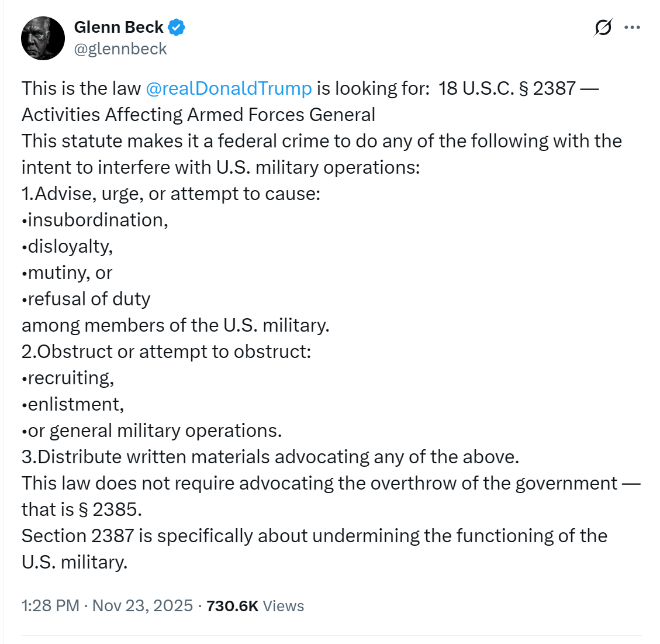The height and width of the screenshot is (644, 660).
Task: Click the "18 U.S.C. § 2387" text
Action: 507,88
